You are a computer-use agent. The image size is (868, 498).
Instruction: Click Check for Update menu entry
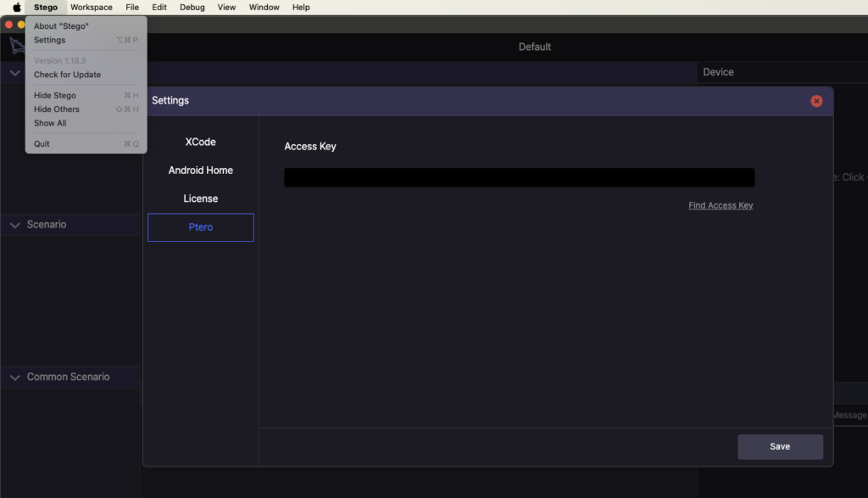pos(86,75)
